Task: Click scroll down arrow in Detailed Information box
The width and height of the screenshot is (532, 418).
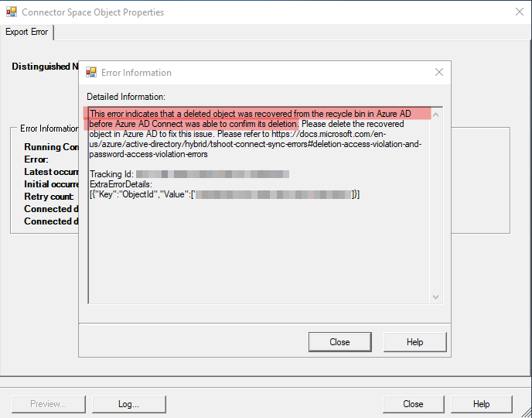Action: 436,296
